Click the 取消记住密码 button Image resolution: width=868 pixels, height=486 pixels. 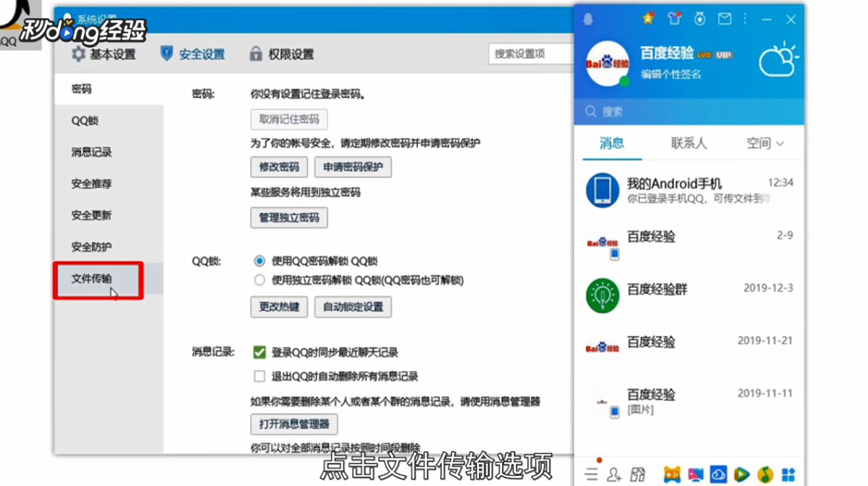(x=289, y=119)
